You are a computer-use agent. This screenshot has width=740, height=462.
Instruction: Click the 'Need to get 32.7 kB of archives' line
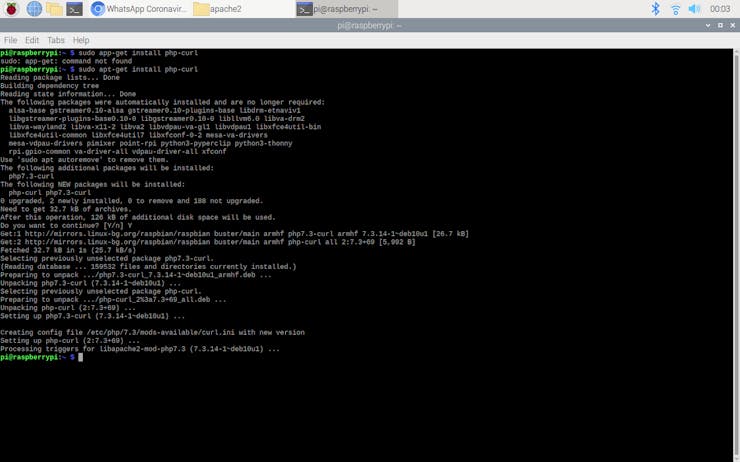66,209
